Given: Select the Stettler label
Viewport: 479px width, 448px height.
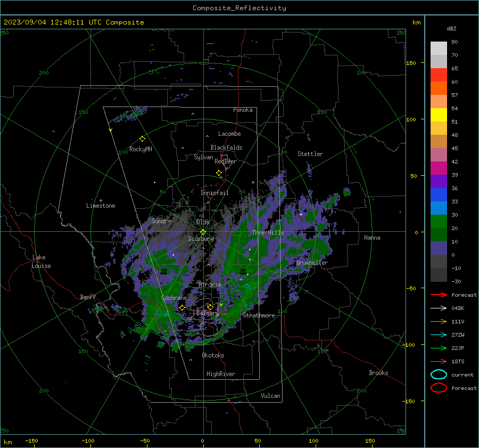Looking at the screenshot, I should tap(310, 154).
